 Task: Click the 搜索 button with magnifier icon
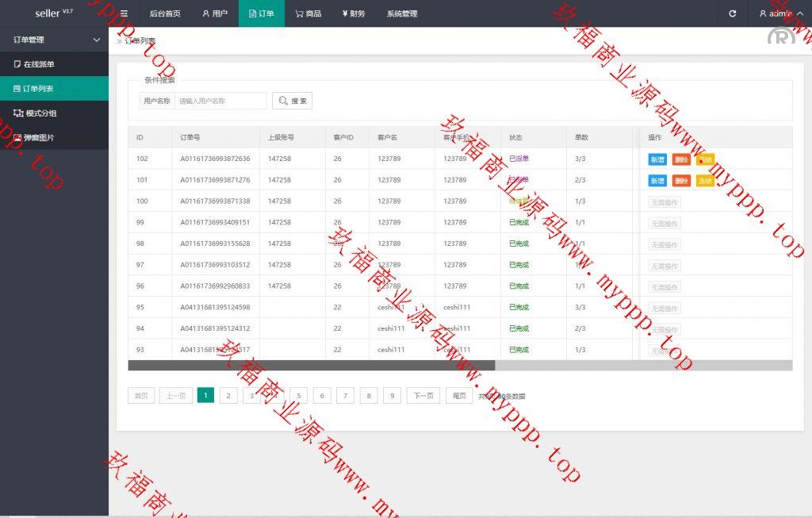tap(292, 101)
